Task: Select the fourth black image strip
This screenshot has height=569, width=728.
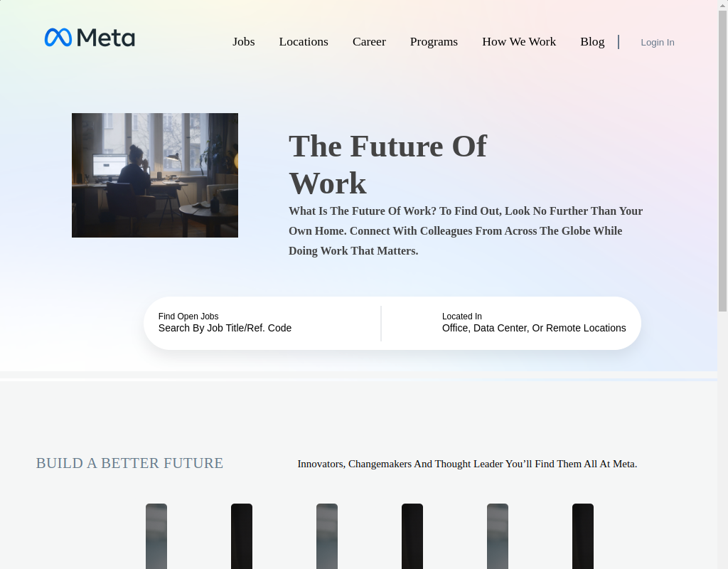Action: [412, 536]
